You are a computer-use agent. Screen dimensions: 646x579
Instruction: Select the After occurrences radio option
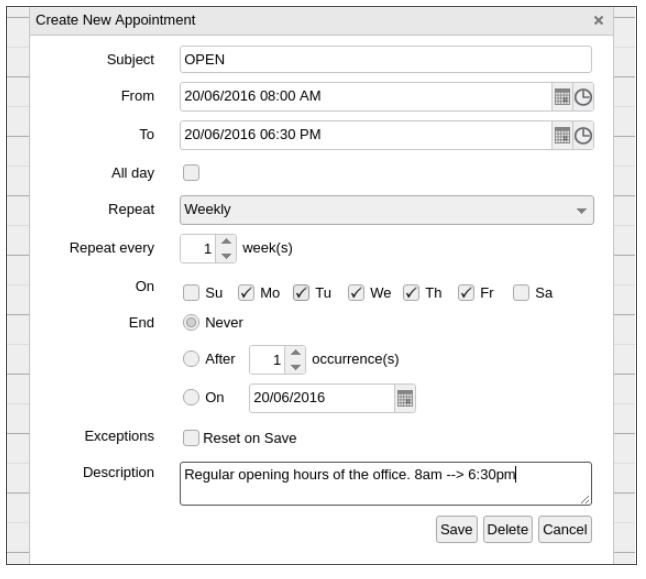click(x=190, y=359)
